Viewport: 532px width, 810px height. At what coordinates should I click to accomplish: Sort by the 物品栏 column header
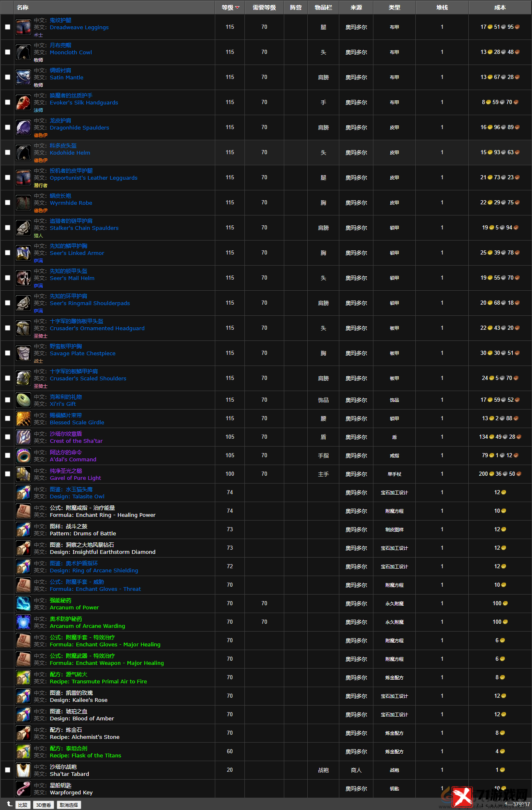pyautogui.click(x=323, y=7)
